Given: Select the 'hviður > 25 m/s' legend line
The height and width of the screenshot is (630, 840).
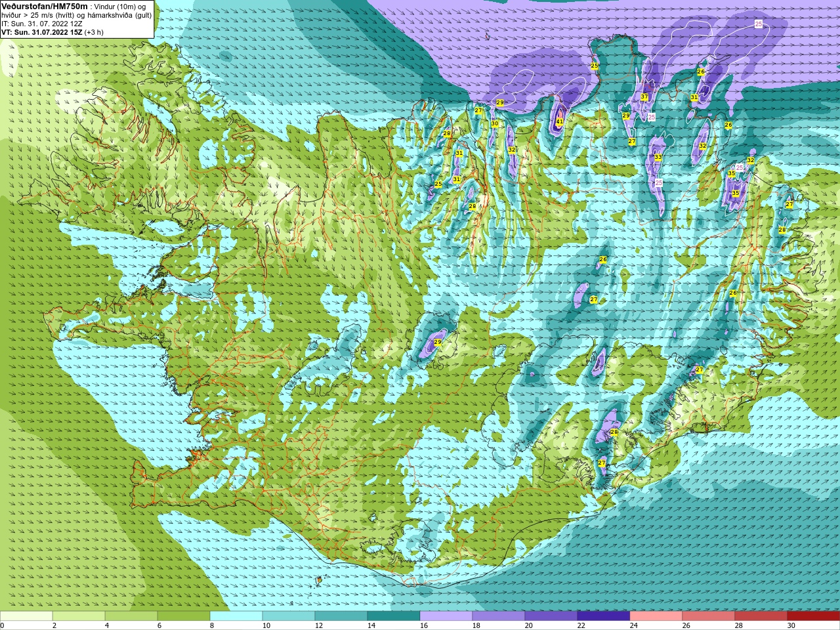Looking at the screenshot, I should 77,14.
